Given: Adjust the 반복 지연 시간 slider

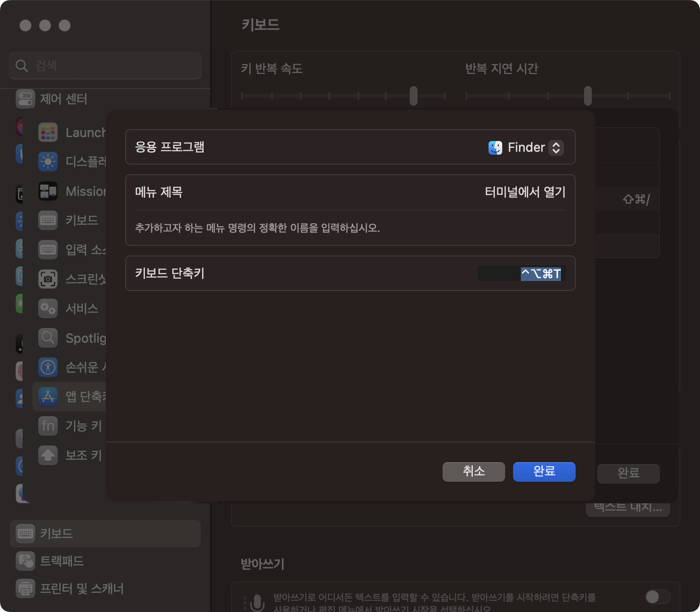Looking at the screenshot, I should tap(588, 96).
